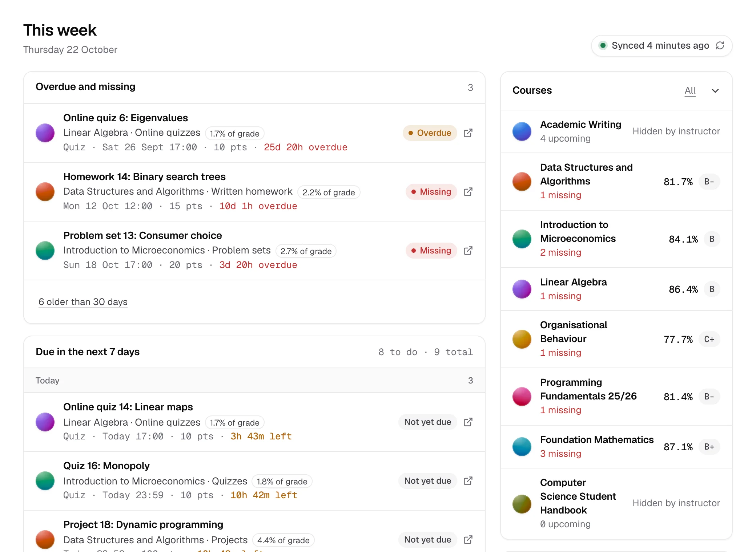Show 6 older than 30 days
This screenshot has width=756, height=552.
pos(83,302)
